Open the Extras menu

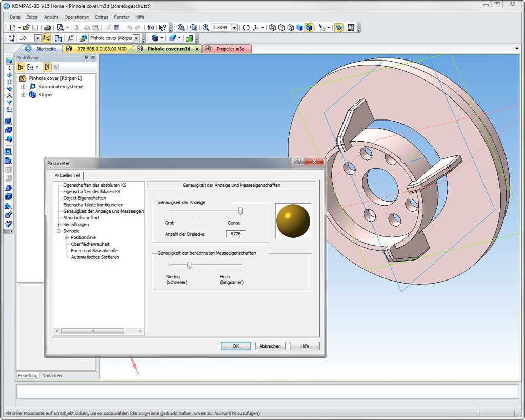pyautogui.click(x=102, y=17)
